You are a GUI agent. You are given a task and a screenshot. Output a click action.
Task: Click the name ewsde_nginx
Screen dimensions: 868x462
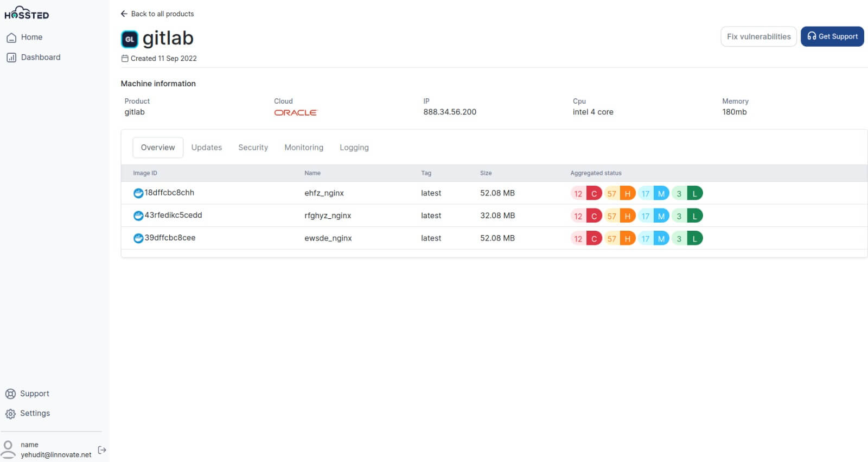coord(328,238)
